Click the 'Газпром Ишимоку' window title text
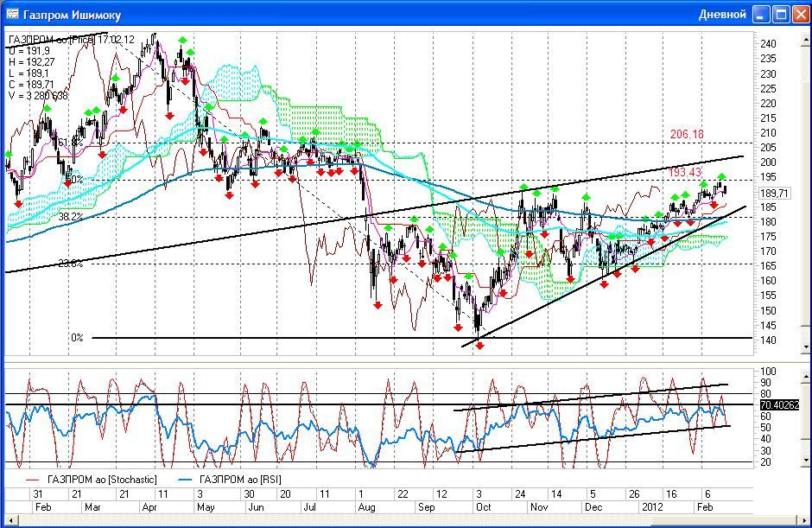Viewport: 812px width, 528px height. pos(72,15)
